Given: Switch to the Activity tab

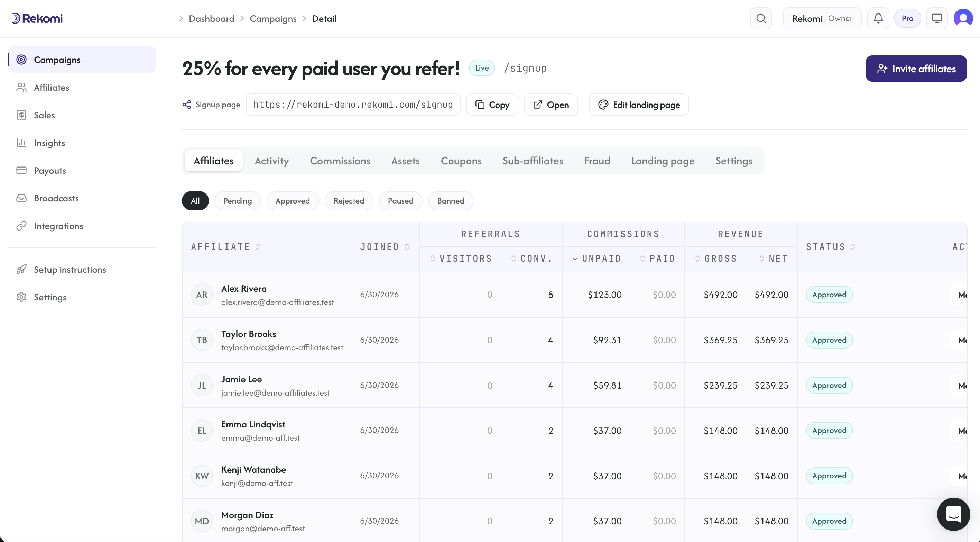Looking at the screenshot, I should tap(272, 161).
